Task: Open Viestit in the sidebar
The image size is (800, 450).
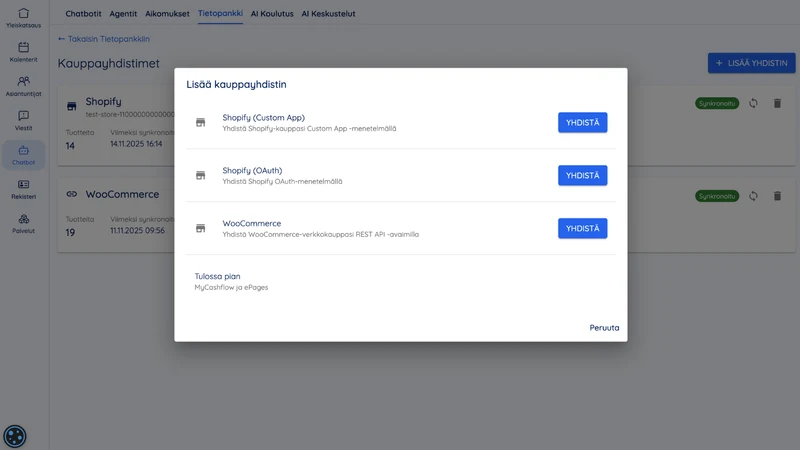Action: [x=23, y=120]
